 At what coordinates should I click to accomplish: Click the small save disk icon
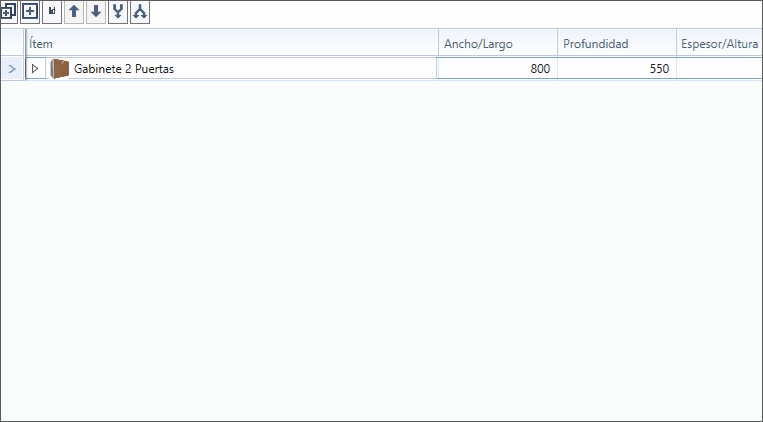[52, 12]
